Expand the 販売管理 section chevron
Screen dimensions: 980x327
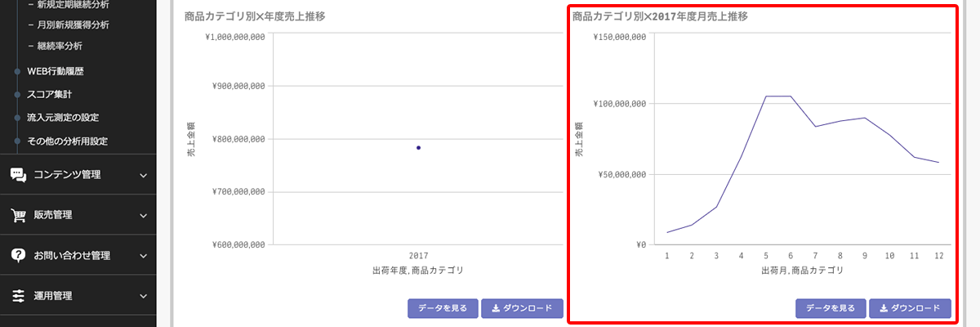coord(143,216)
